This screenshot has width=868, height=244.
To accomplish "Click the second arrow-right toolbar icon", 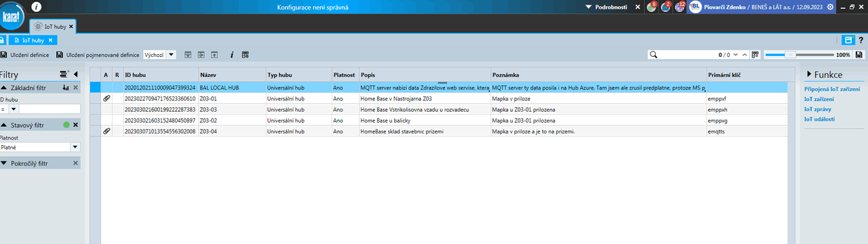I will (201, 54).
